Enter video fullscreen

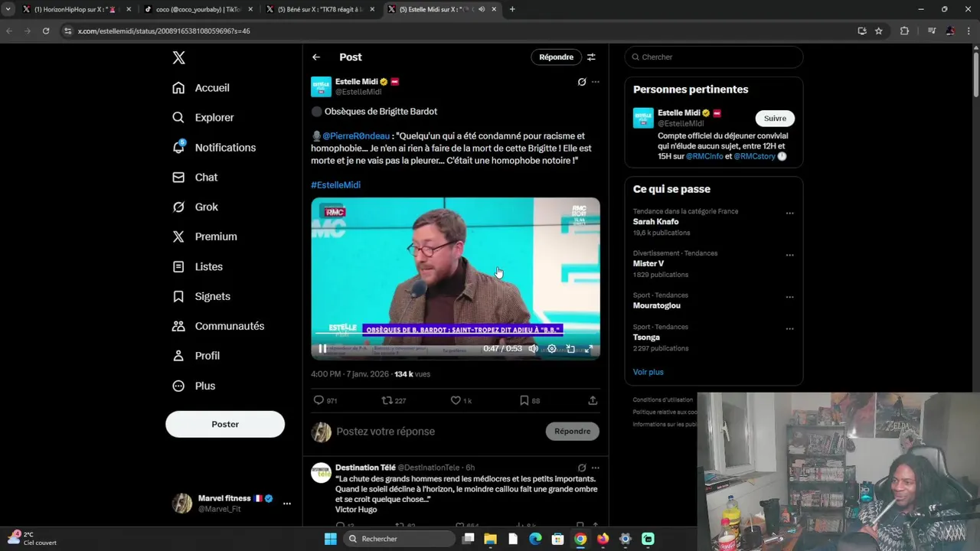click(589, 349)
